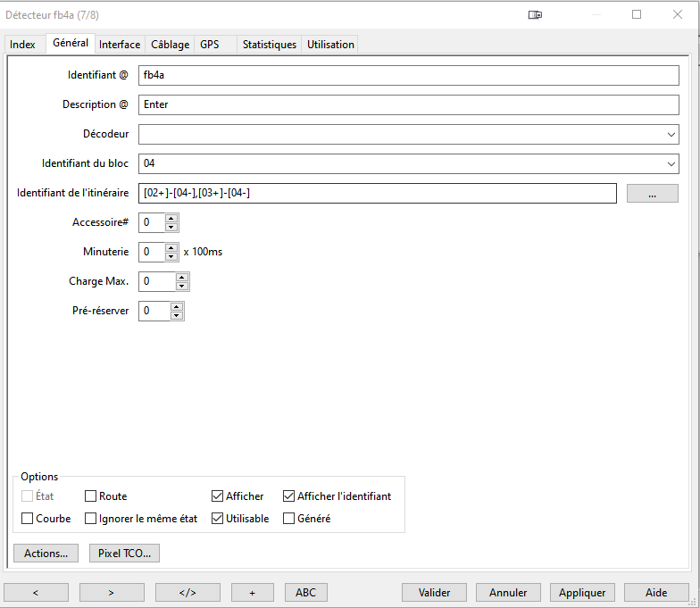Open the Statistiques tab
The height and width of the screenshot is (608, 700).
269,45
